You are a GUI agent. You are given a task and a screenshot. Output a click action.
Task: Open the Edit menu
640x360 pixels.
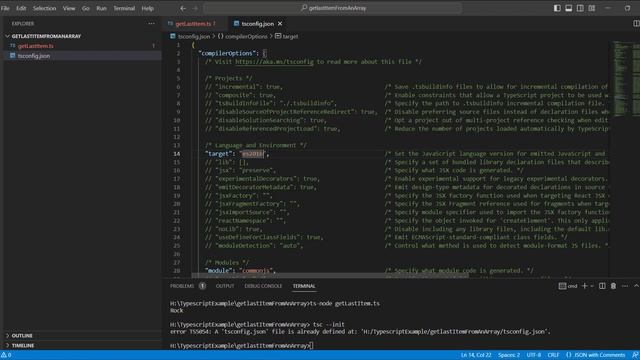click(x=21, y=8)
